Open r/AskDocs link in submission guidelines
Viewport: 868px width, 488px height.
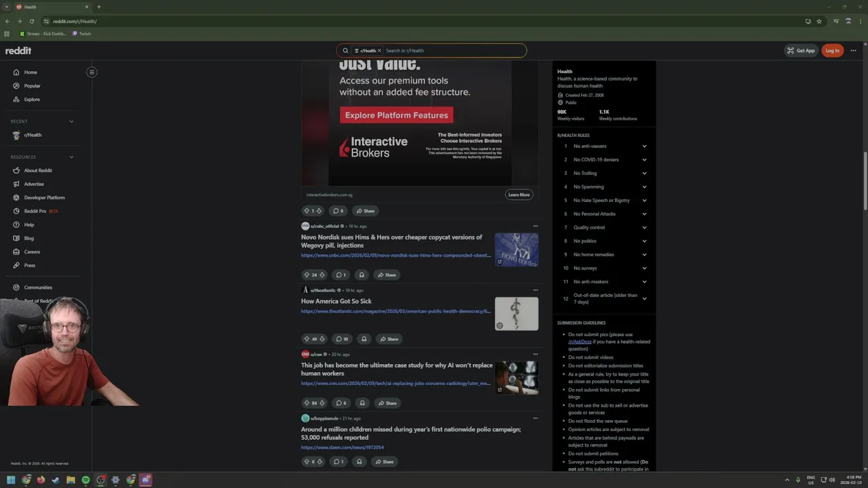(x=580, y=342)
